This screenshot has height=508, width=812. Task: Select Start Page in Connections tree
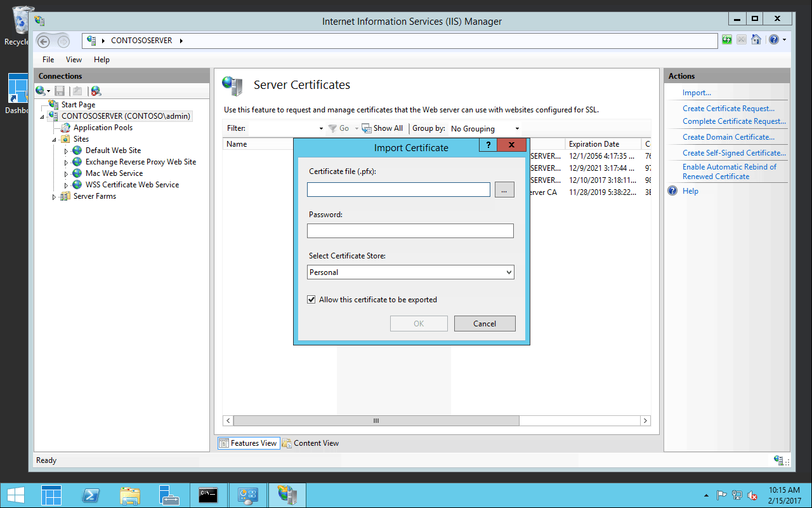pos(78,105)
